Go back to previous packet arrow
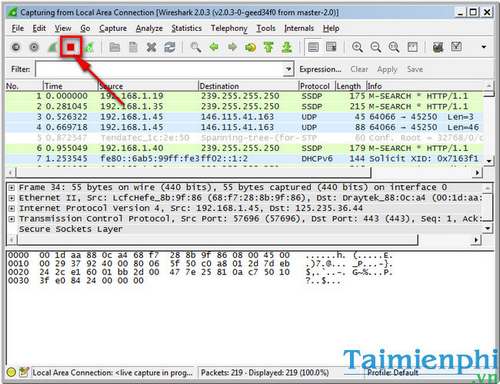This screenshot has height=384, width=500. point(214,47)
